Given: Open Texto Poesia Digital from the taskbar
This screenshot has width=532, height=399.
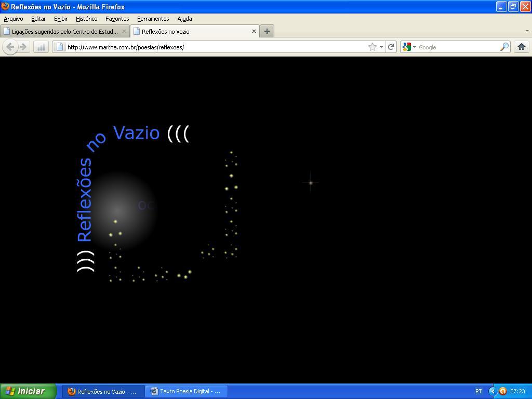Looking at the screenshot, I should [187, 391].
